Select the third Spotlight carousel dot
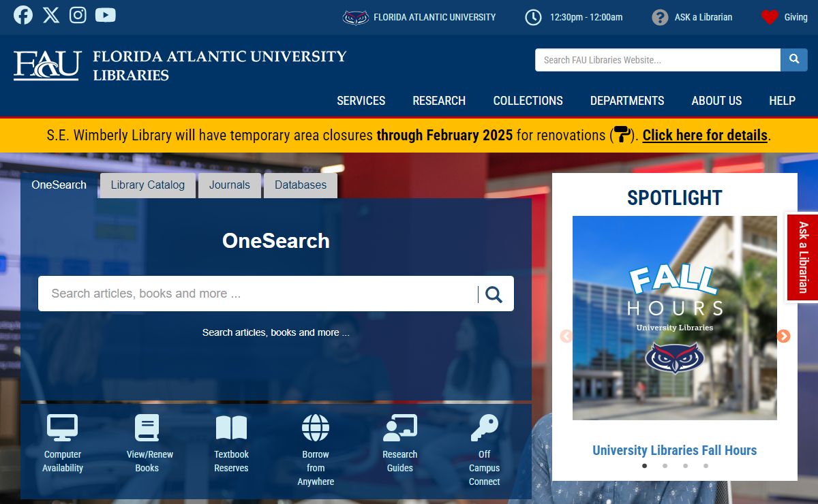The image size is (818, 504). coord(686,466)
